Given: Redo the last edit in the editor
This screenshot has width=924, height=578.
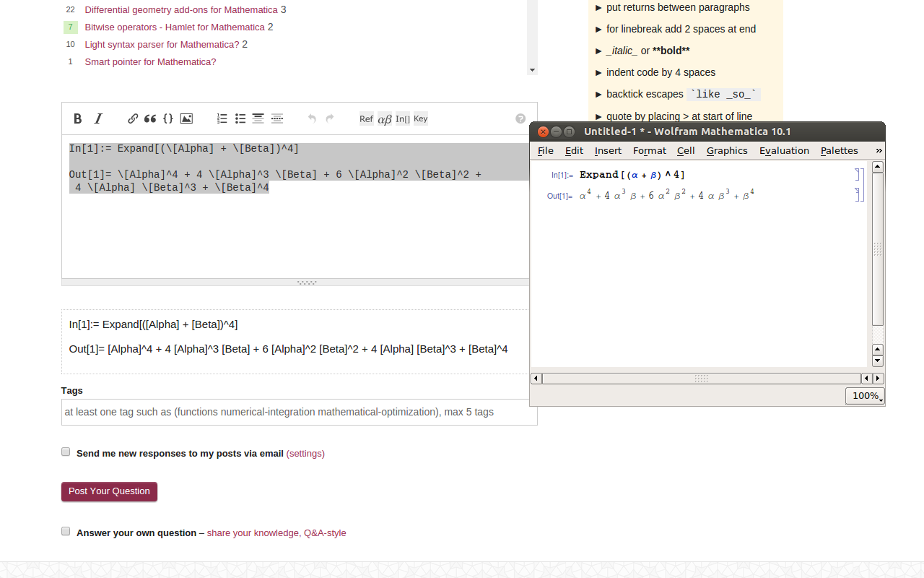Looking at the screenshot, I should [330, 118].
